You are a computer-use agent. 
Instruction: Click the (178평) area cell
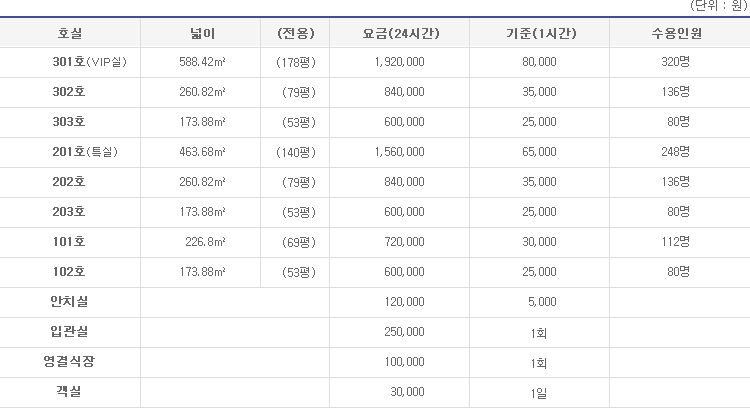pos(296,63)
